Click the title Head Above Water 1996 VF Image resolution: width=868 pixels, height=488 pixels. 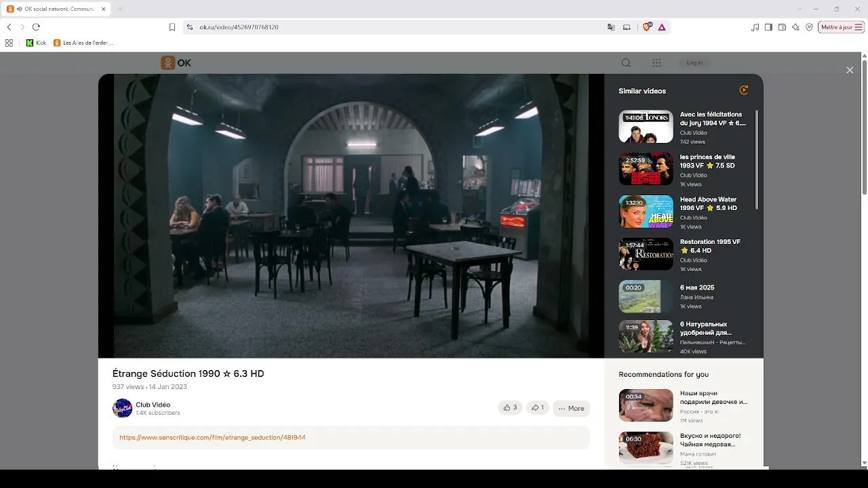tap(709, 204)
